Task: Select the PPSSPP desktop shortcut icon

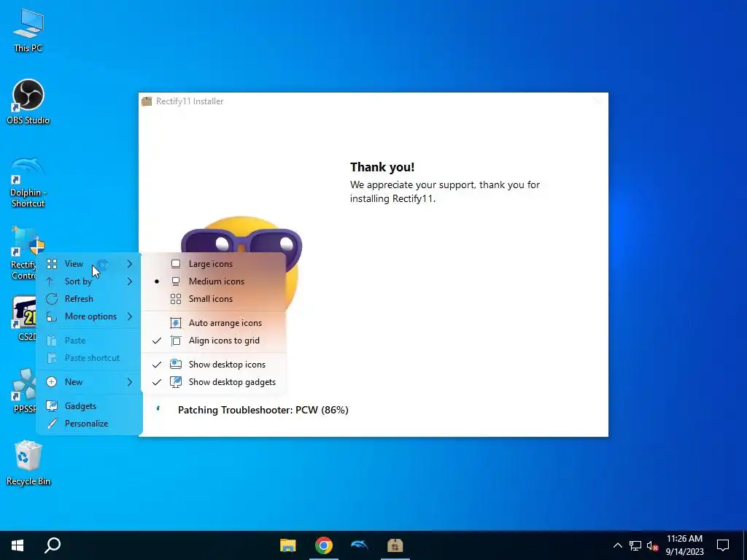Action: [24, 391]
